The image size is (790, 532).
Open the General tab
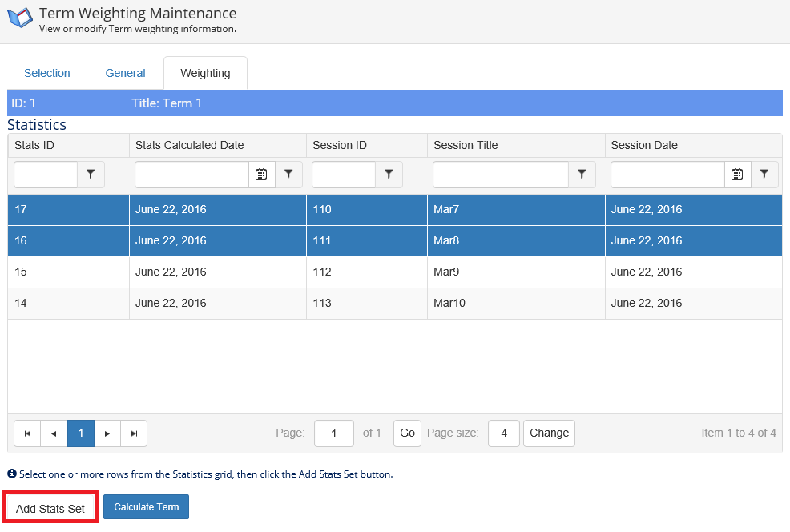[125, 73]
